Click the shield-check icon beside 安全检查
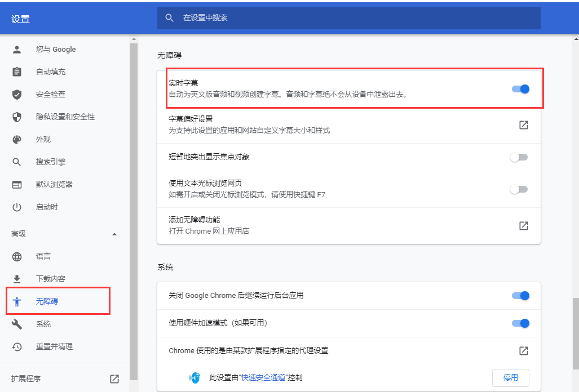 coord(16,95)
